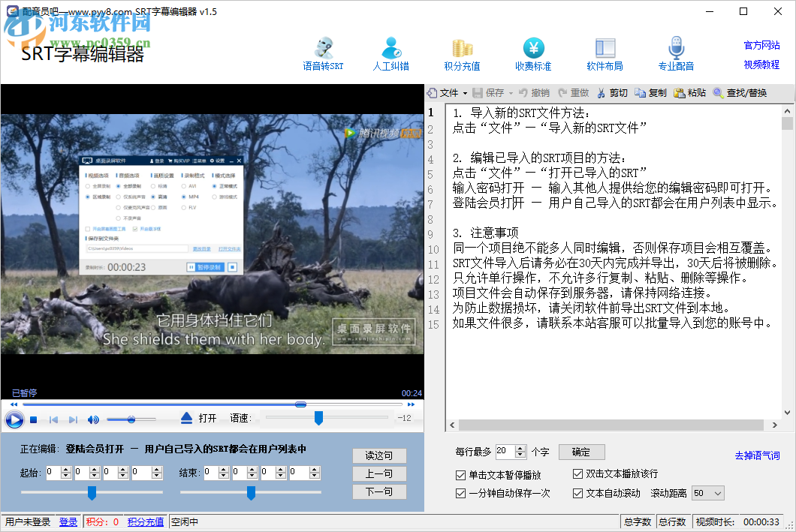Open 查找/替换 find and replace

coord(740,93)
